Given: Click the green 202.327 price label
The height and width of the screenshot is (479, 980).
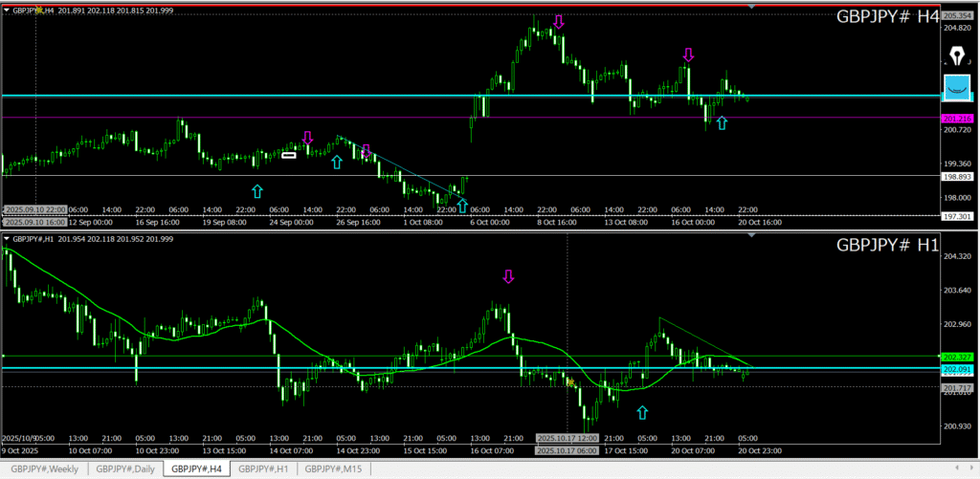Looking at the screenshot, I should (x=957, y=357).
